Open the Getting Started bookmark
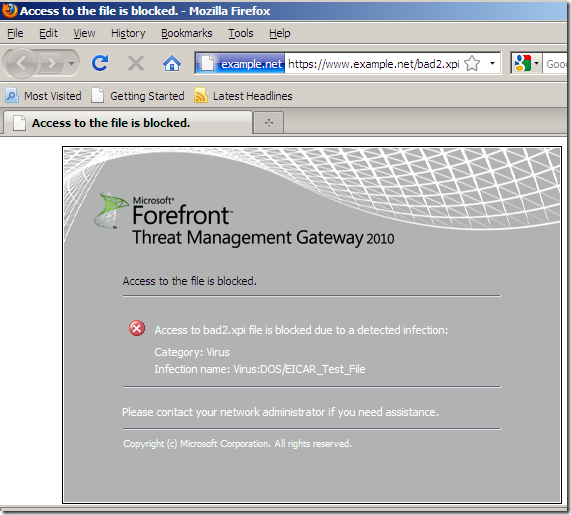The image size is (571, 515). [138, 96]
